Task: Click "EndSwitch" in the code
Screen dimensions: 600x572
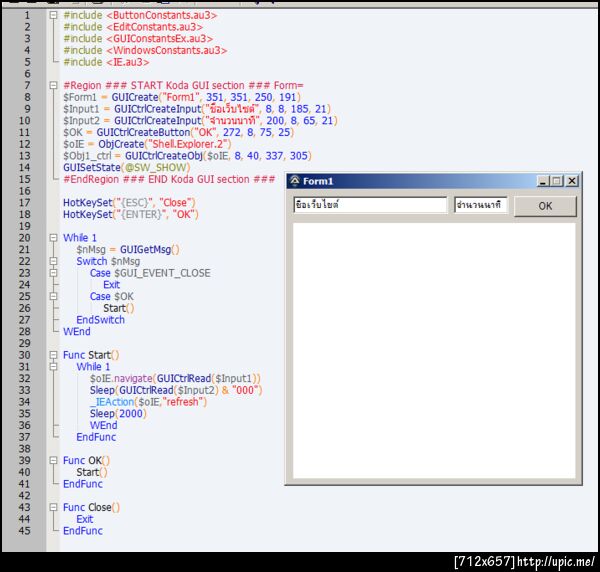Action: [x=100, y=320]
